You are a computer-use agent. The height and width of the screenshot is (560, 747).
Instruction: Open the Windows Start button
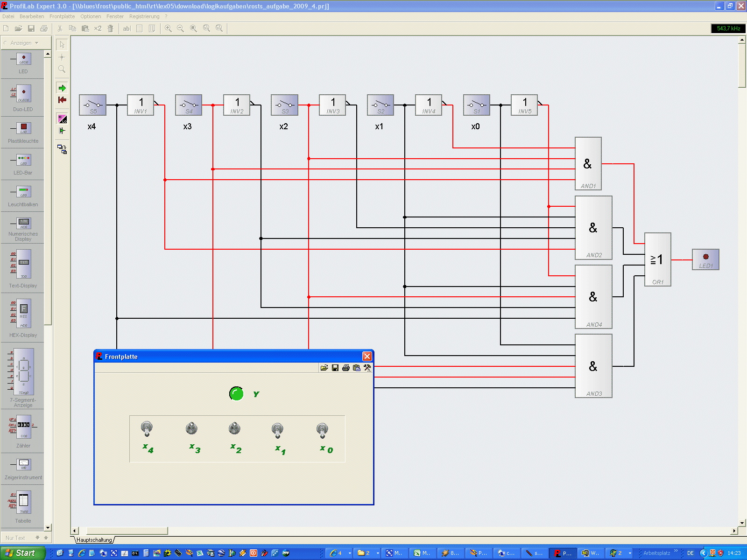point(22,553)
